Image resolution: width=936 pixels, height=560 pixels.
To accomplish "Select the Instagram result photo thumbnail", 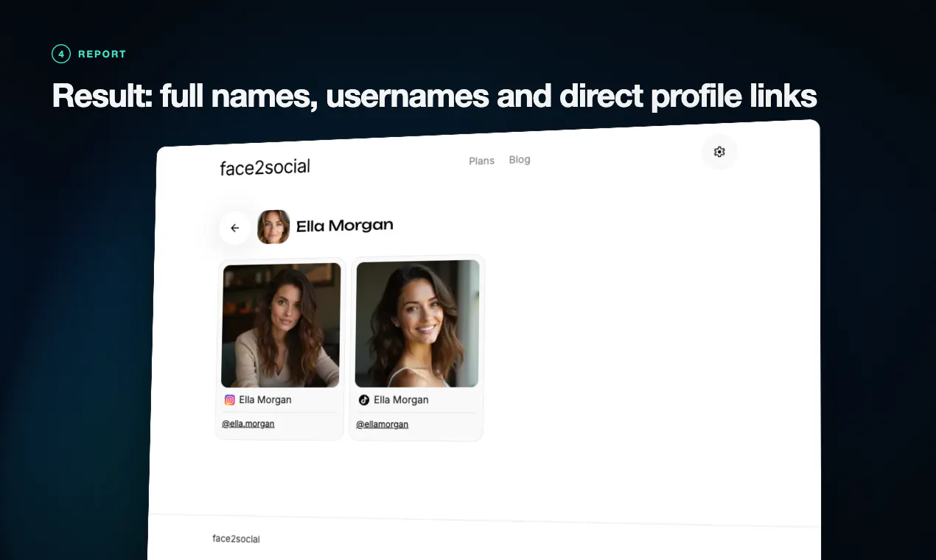I will coord(281,325).
